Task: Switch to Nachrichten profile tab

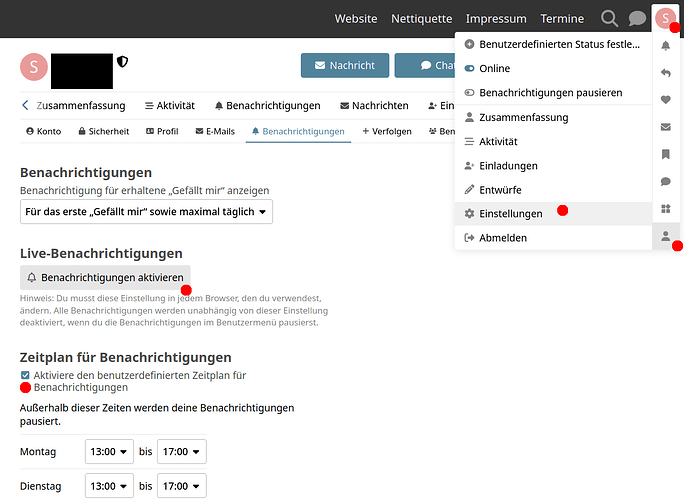Action: point(374,106)
